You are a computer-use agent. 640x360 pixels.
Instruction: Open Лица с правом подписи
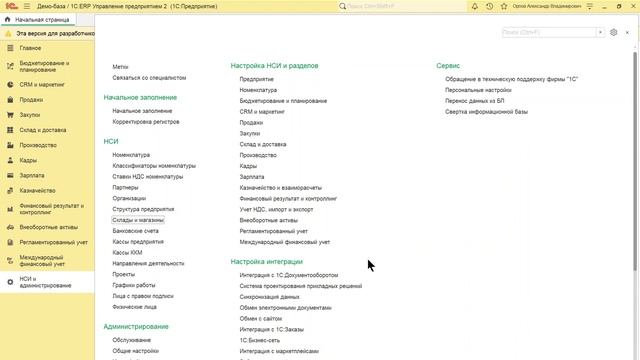tap(143, 296)
